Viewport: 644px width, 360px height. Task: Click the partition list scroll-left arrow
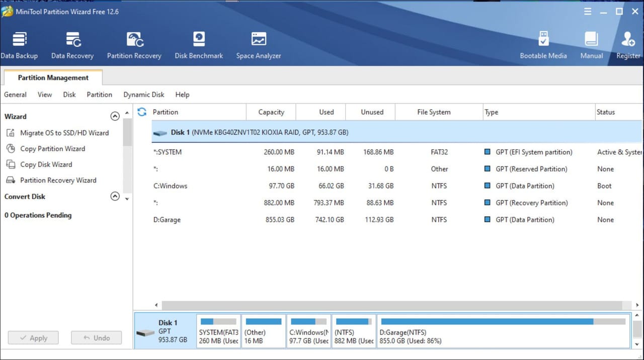point(156,305)
